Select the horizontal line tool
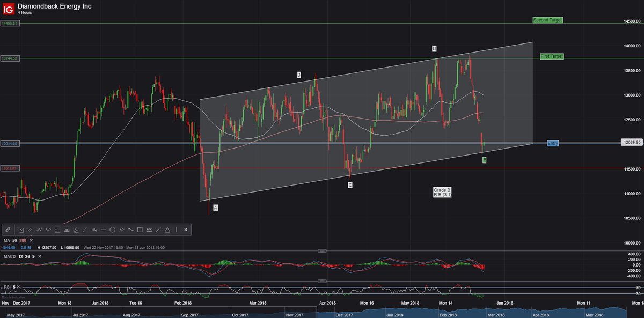The height and width of the screenshot is (318, 644). (103, 230)
